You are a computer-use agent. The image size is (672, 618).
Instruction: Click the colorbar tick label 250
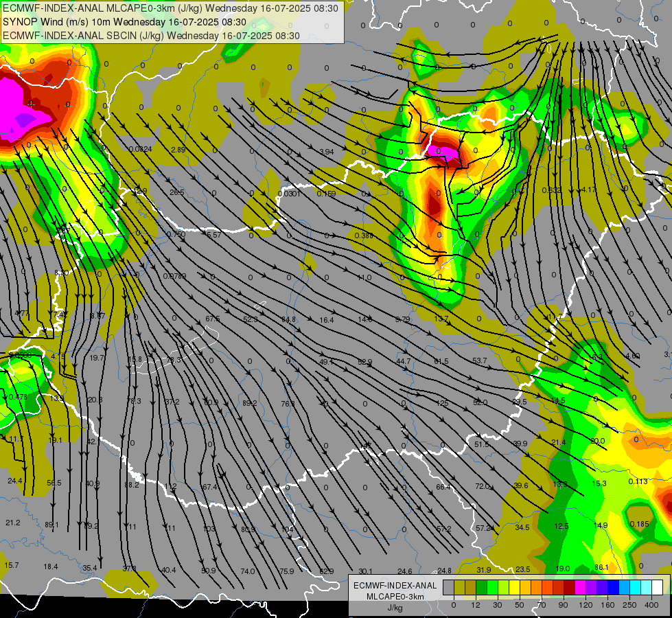pyautogui.click(x=629, y=605)
